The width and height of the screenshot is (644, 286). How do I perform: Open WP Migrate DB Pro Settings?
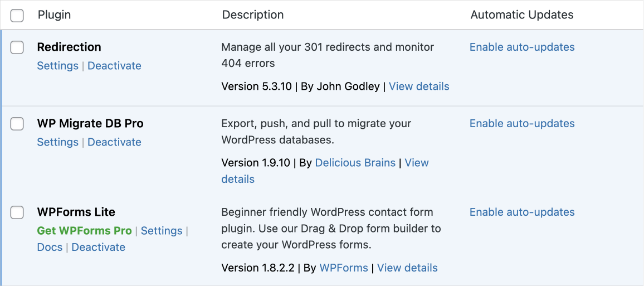click(x=57, y=142)
